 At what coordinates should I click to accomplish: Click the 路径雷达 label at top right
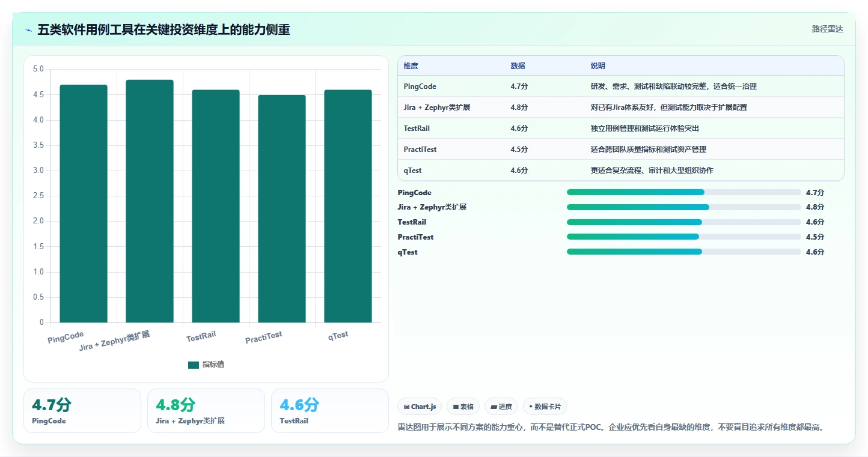click(x=827, y=29)
